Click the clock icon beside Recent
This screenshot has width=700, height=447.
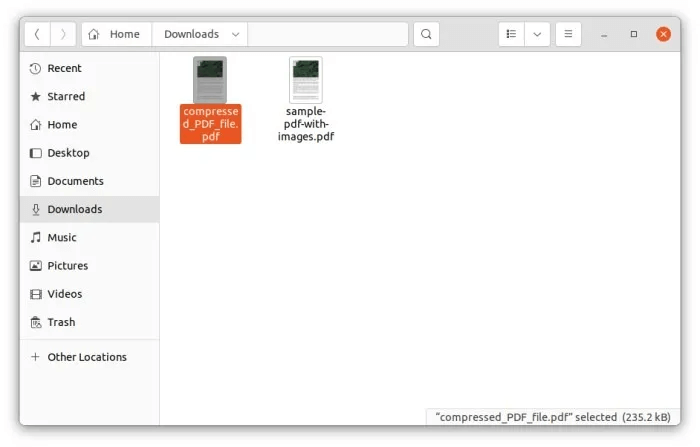(35, 68)
